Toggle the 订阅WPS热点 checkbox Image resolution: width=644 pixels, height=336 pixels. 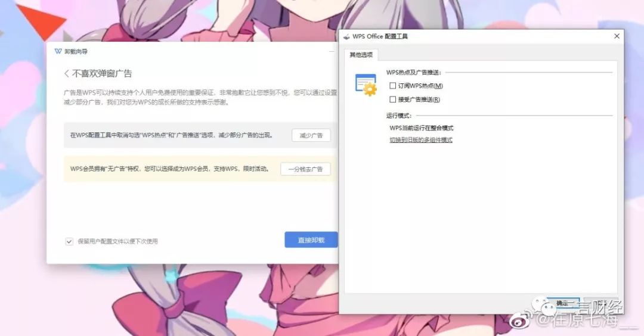tap(392, 86)
